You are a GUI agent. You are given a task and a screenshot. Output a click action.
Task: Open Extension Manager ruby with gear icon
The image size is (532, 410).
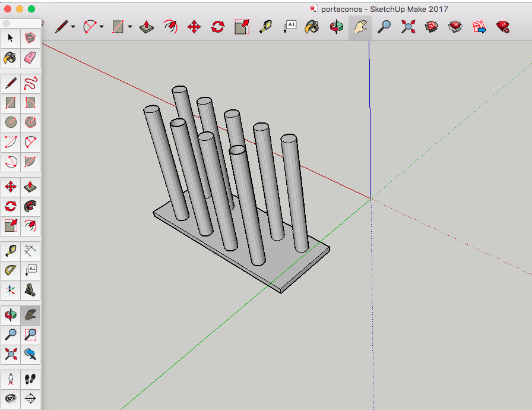coord(502,27)
